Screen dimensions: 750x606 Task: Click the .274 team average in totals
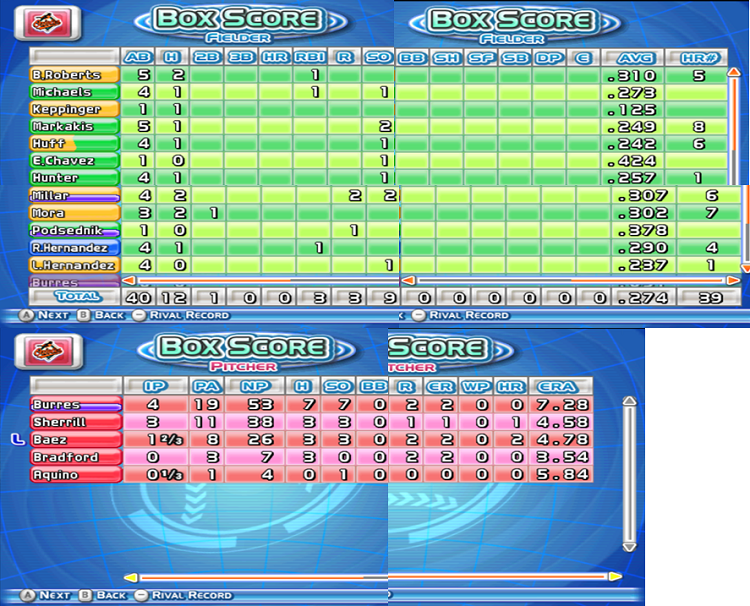[643, 298]
